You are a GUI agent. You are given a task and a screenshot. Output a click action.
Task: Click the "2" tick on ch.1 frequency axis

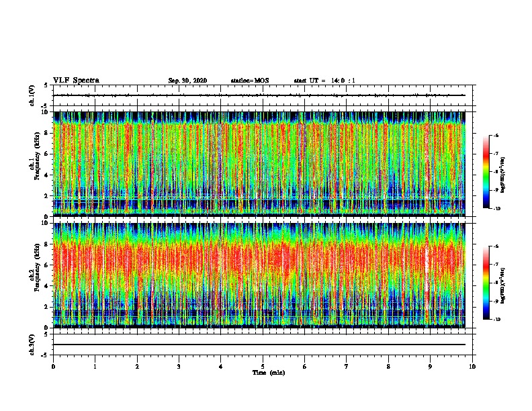click(x=46, y=195)
